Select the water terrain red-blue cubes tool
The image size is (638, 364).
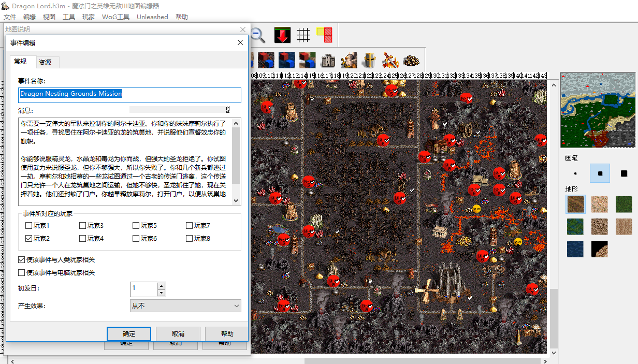click(287, 60)
